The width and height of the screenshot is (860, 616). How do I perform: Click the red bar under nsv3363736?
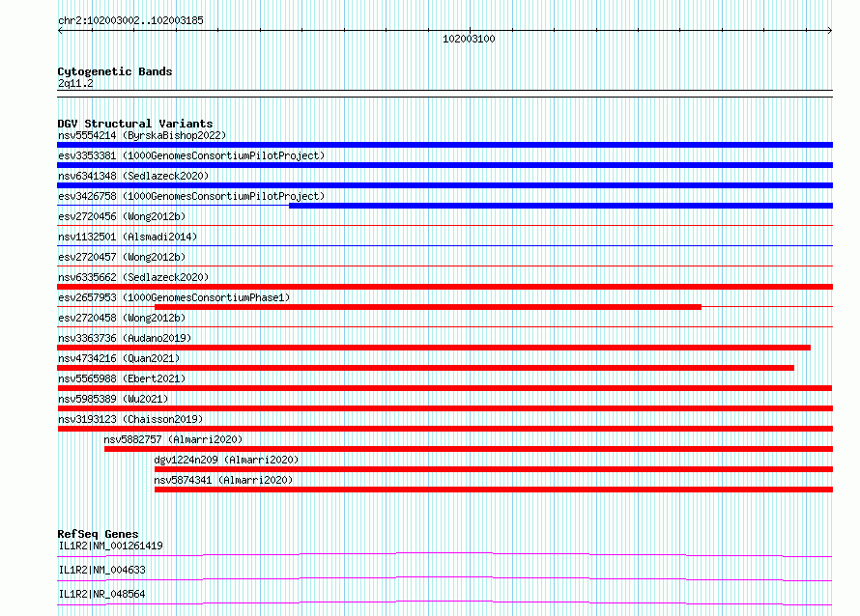pyautogui.click(x=434, y=348)
